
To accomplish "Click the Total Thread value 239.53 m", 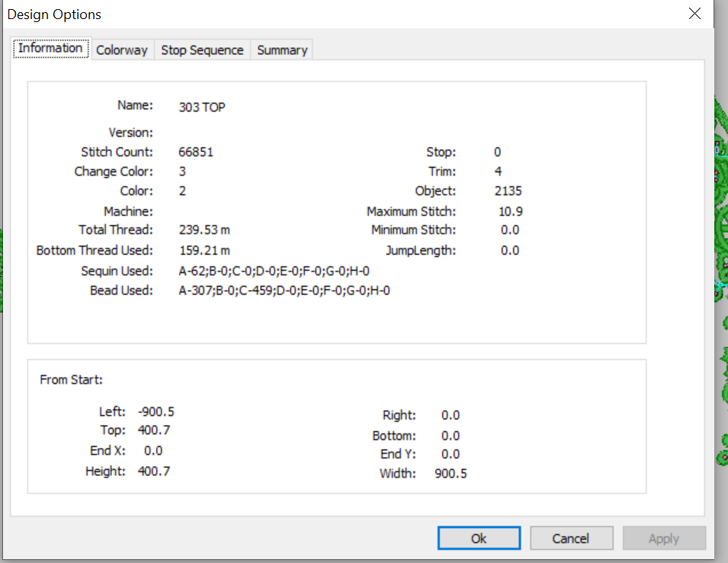I will click(204, 230).
